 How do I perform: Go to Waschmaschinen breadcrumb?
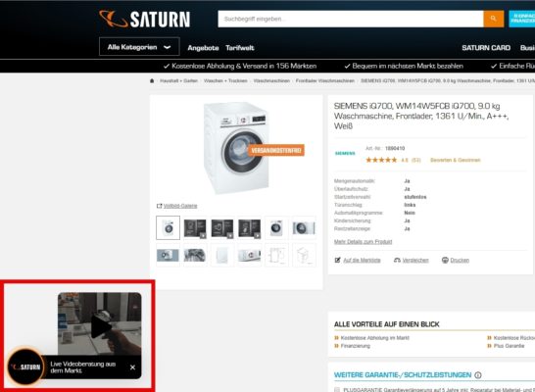pos(271,81)
